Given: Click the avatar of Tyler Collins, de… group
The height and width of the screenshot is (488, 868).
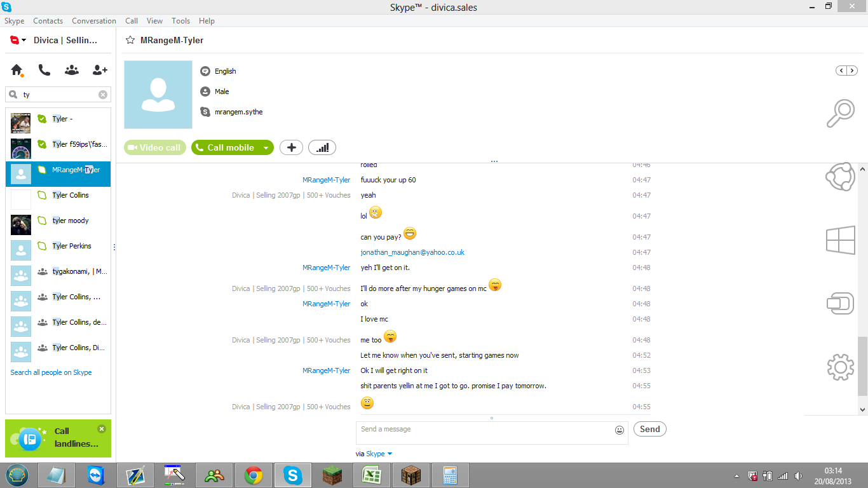Looking at the screenshot, I should tap(21, 326).
